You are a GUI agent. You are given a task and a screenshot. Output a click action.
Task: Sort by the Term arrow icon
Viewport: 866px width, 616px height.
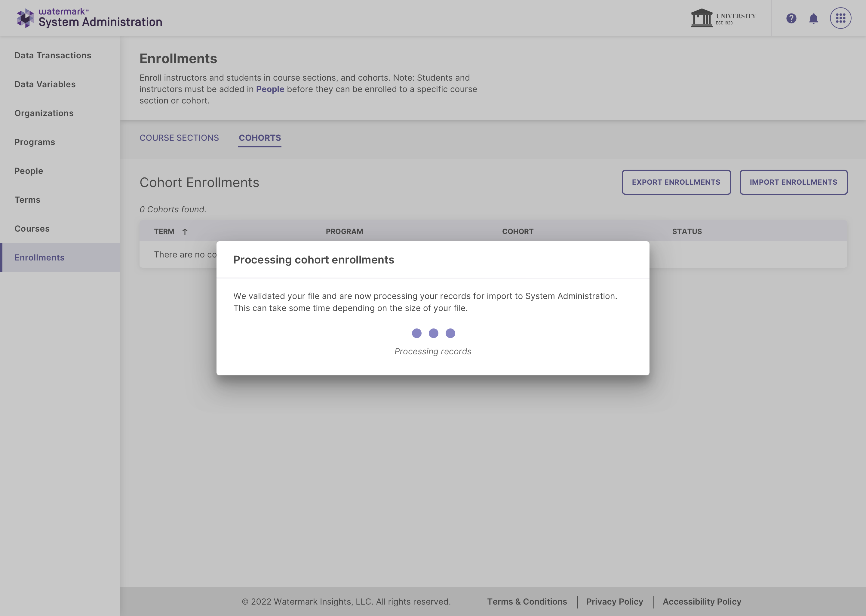[185, 232]
